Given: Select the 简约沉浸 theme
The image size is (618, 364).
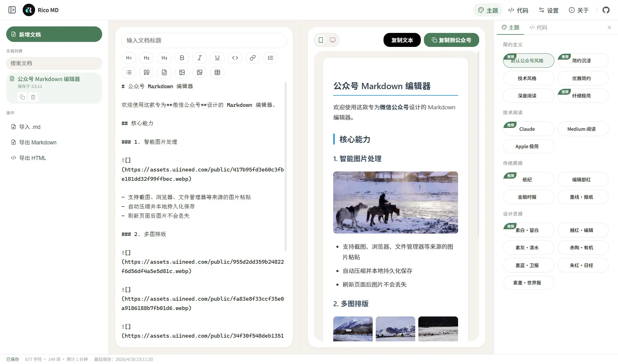Looking at the screenshot, I should pyautogui.click(x=583, y=61).
